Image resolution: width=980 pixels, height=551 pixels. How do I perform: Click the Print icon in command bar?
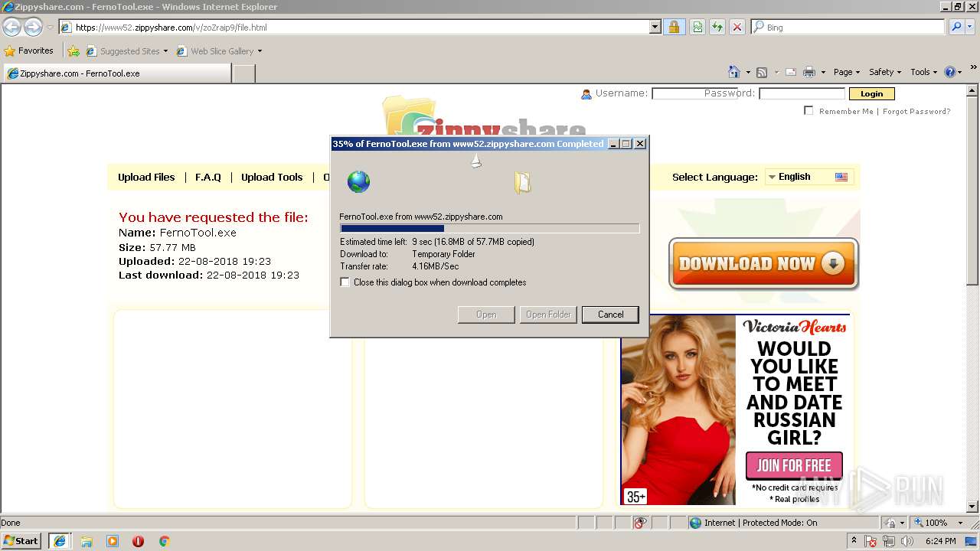809,72
